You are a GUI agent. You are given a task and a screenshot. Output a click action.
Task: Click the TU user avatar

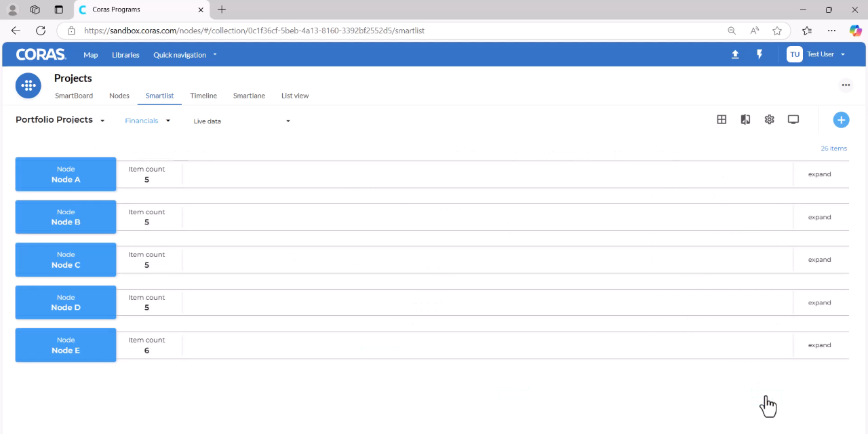coord(795,54)
